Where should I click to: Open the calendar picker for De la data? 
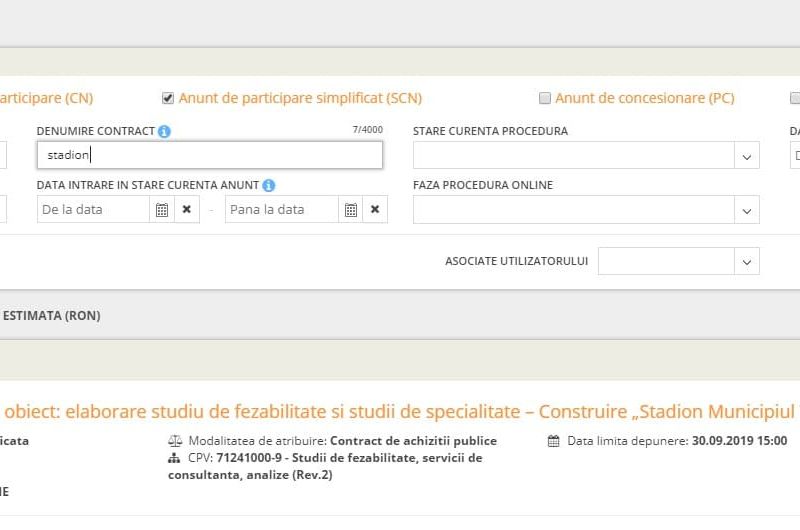[162, 210]
